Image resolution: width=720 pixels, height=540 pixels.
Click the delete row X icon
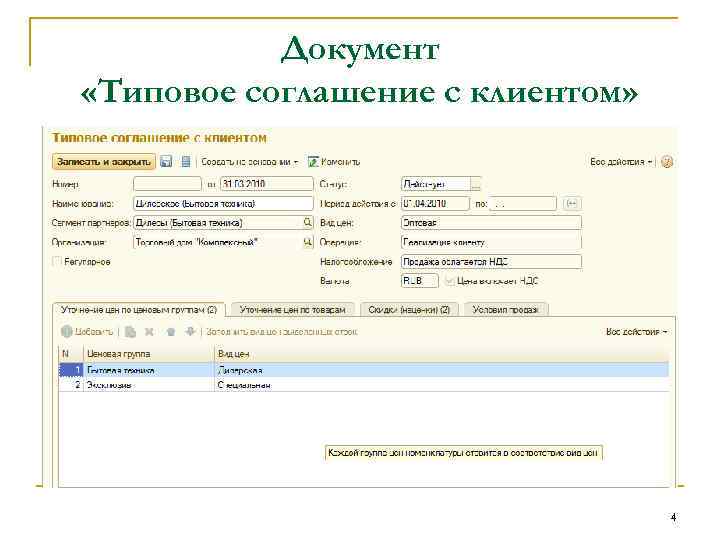(x=149, y=332)
